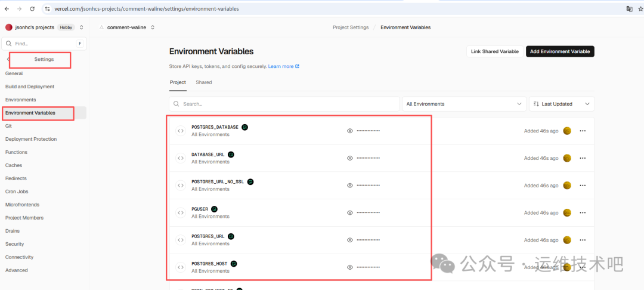
Task: Click the Add Environment Variable button
Action: coord(560,51)
